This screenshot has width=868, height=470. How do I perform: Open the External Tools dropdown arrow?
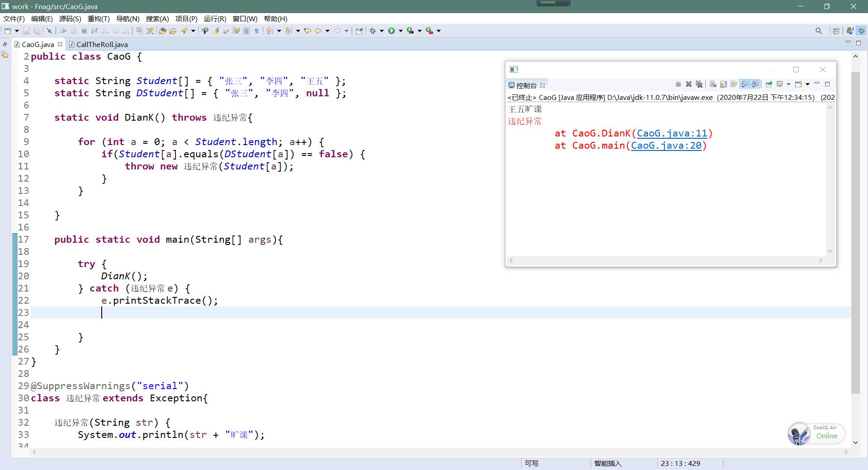click(439, 31)
